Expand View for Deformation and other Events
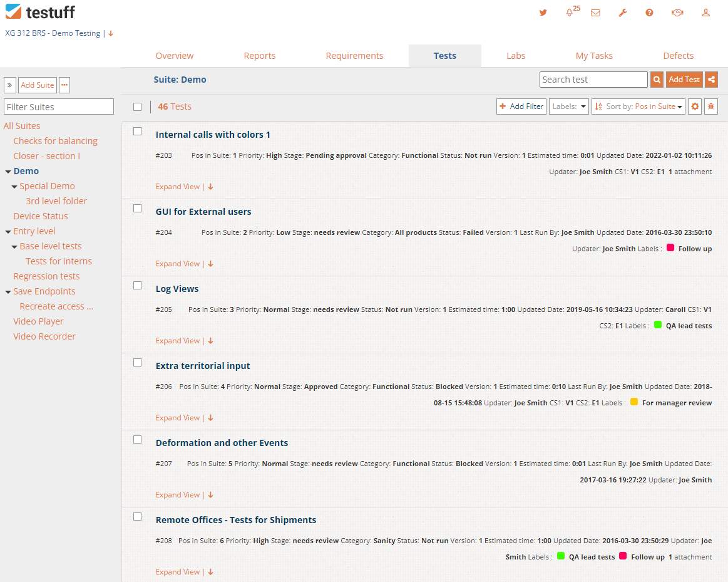Screen dimensions: 728x582 tap(184, 495)
